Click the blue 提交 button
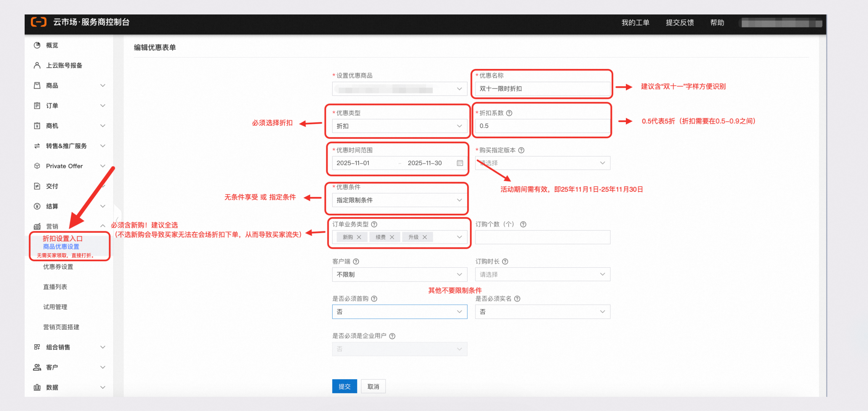 pos(344,386)
